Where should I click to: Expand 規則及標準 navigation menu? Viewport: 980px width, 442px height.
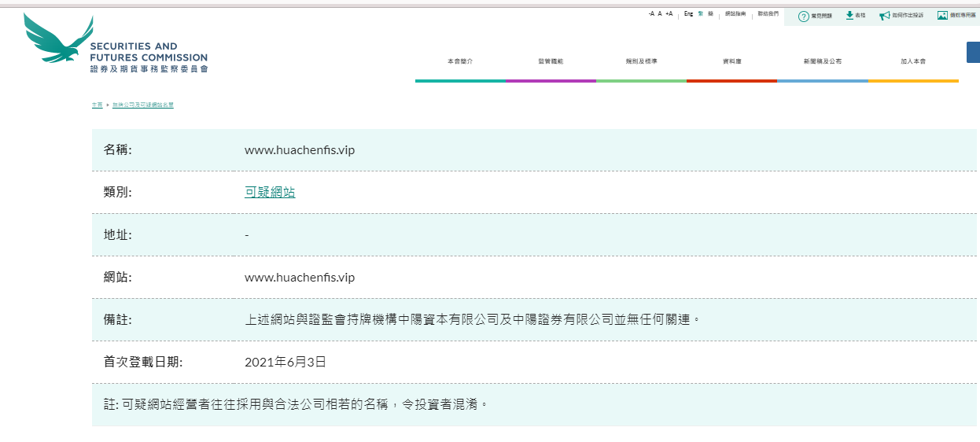coord(641,61)
